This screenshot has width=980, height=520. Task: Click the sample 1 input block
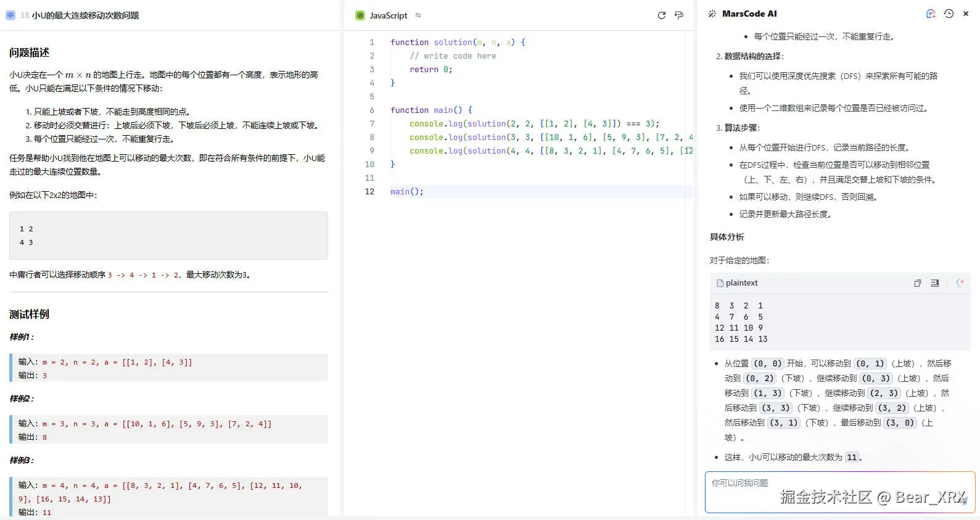(169, 368)
